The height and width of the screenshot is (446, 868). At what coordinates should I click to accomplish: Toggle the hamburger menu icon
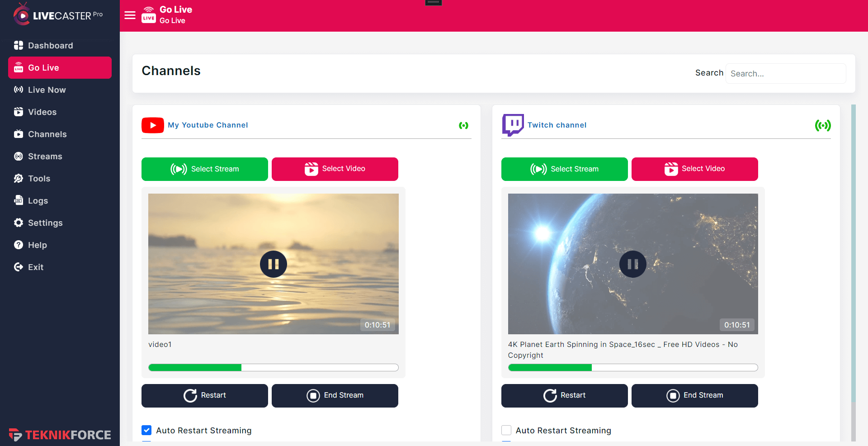pos(130,15)
